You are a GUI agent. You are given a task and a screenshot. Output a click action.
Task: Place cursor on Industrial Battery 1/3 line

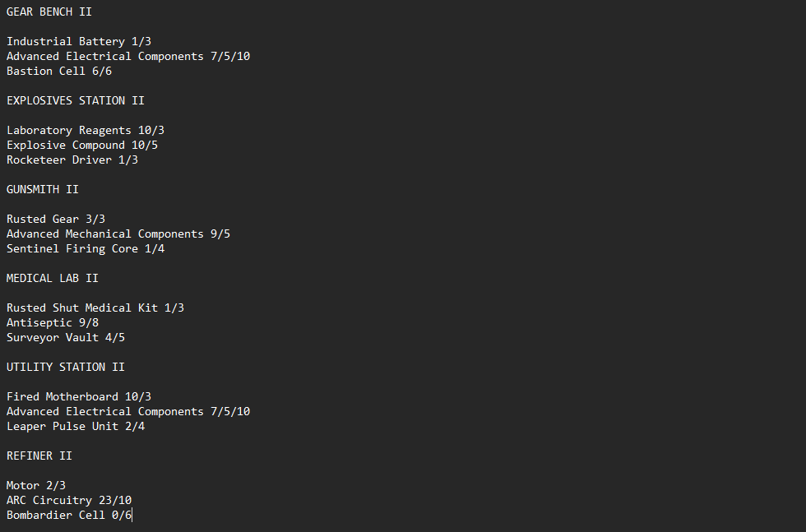[x=78, y=41]
